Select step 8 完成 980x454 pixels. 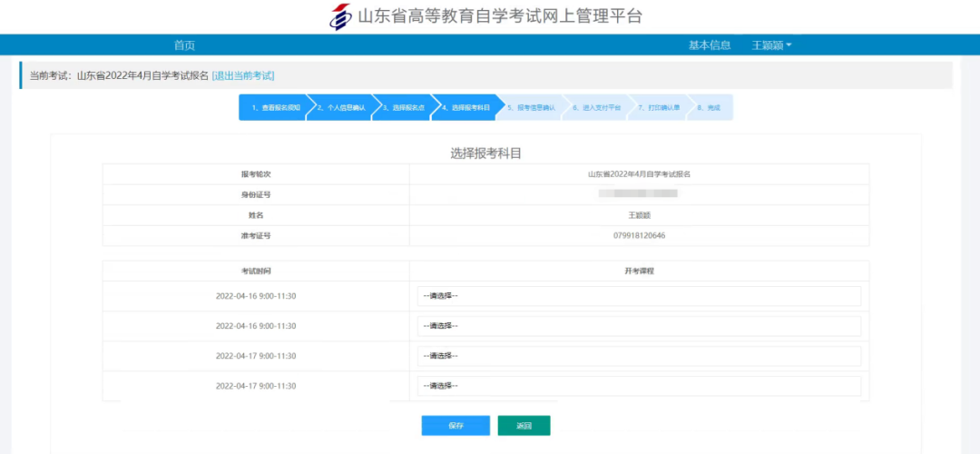[710, 107]
